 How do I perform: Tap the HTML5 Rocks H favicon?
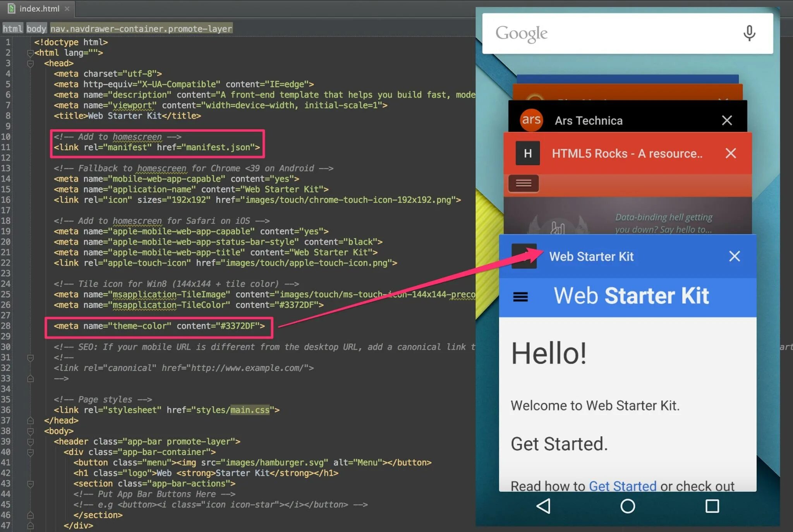[x=528, y=153]
